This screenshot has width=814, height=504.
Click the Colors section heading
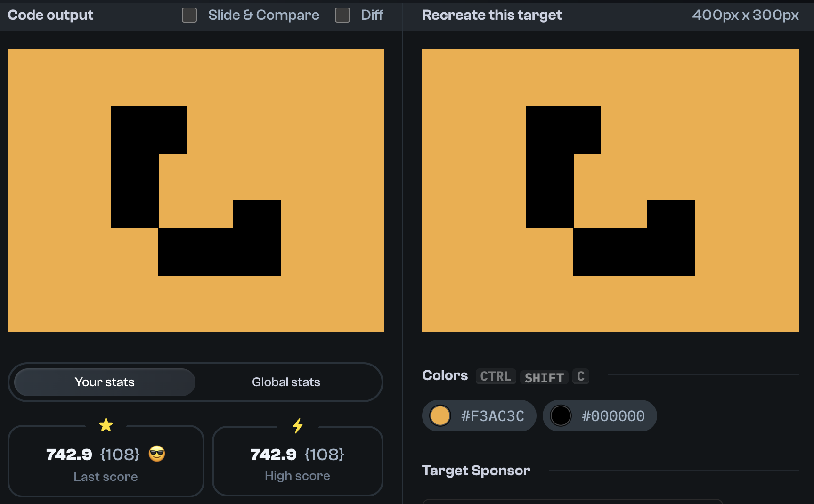coord(445,375)
